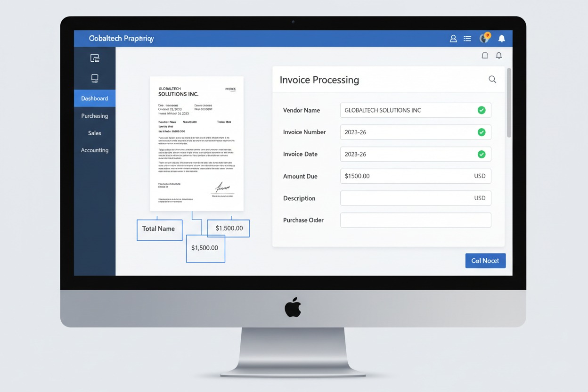588x392 pixels.
Task: Open the avatar with the orange badge
Action: click(x=485, y=38)
